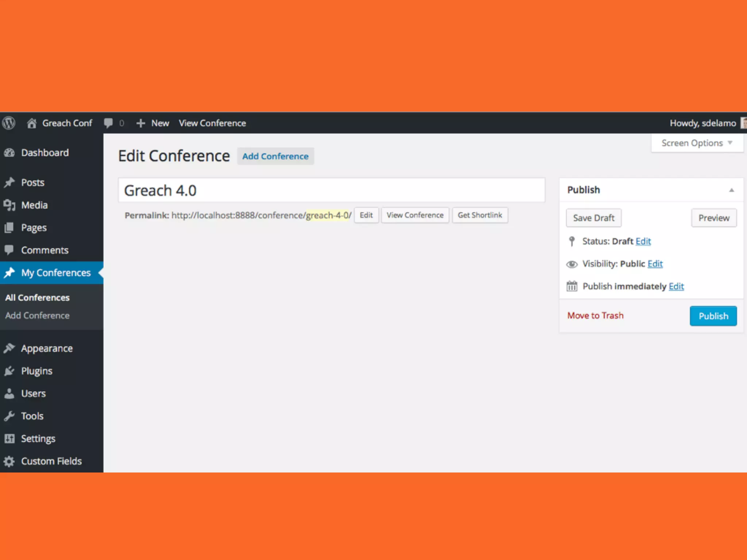
Task: Click the Save Draft button
Action: point(593,218)
